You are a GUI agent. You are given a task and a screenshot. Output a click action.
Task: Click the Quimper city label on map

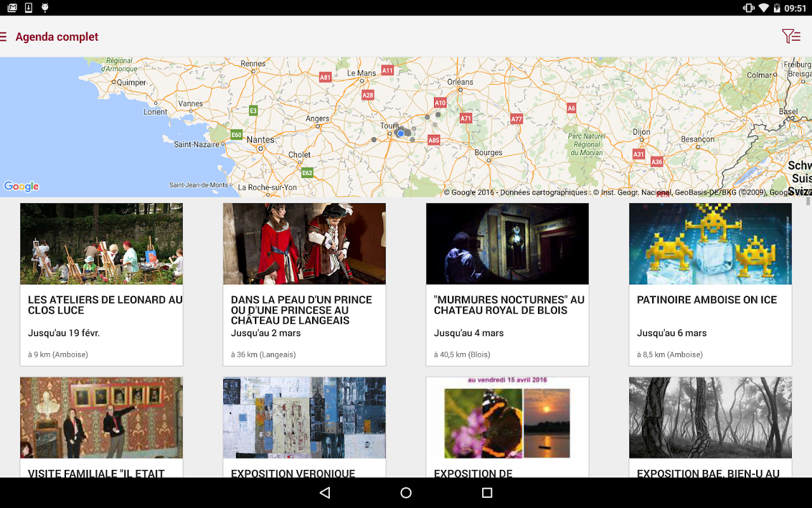pyautogui.click(x=131, y=83)
